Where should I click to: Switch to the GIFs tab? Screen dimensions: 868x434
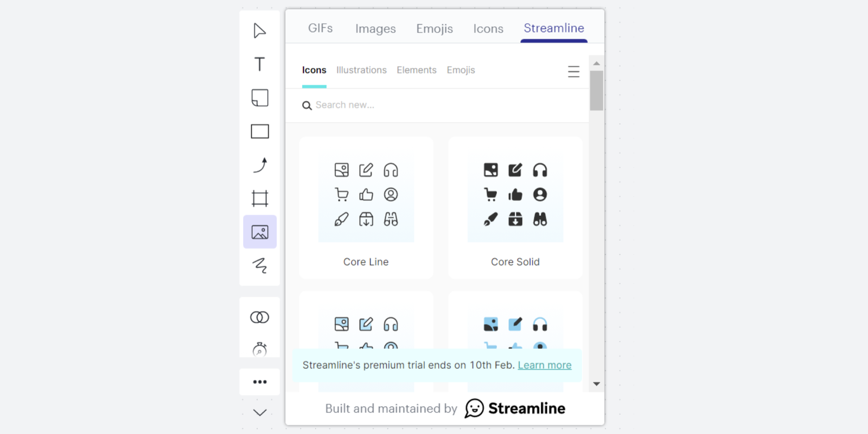coord(321,28)
